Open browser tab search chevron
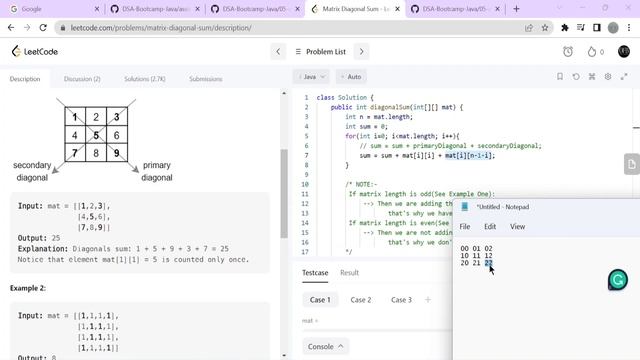Screen dimensions: 640x360 click(x=559, y=8)
